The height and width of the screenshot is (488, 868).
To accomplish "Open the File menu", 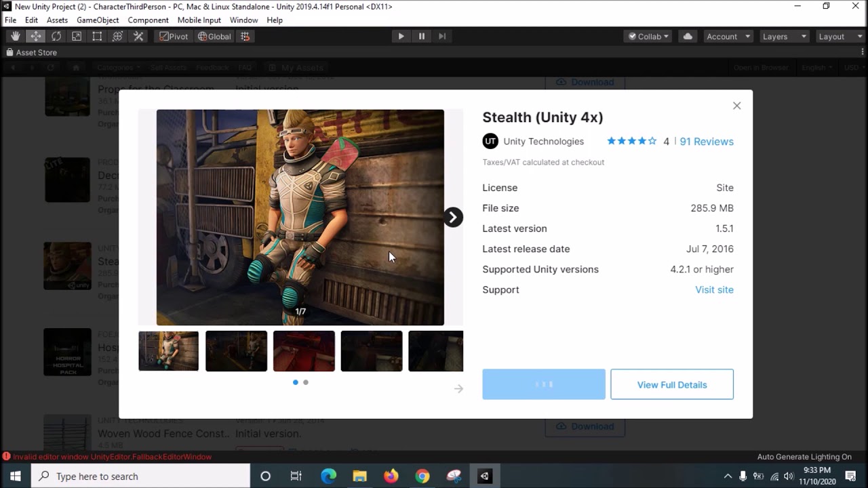I will click(x=10, y=20).
